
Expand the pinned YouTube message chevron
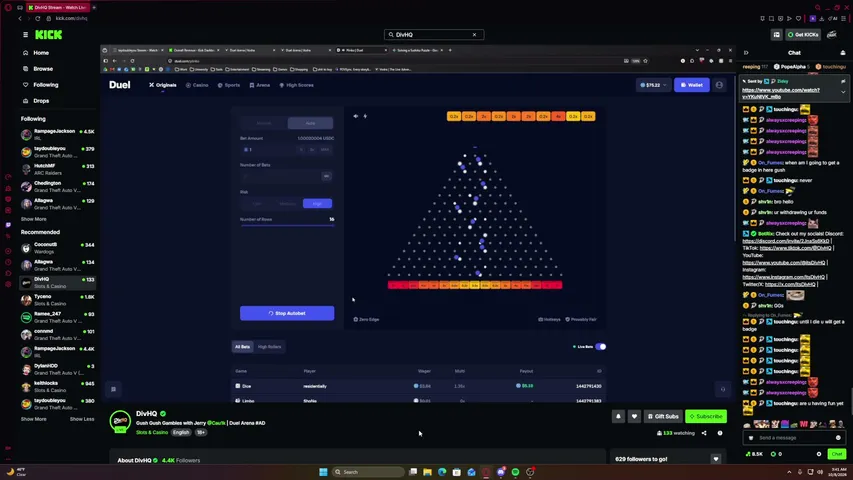pos(843,92)
